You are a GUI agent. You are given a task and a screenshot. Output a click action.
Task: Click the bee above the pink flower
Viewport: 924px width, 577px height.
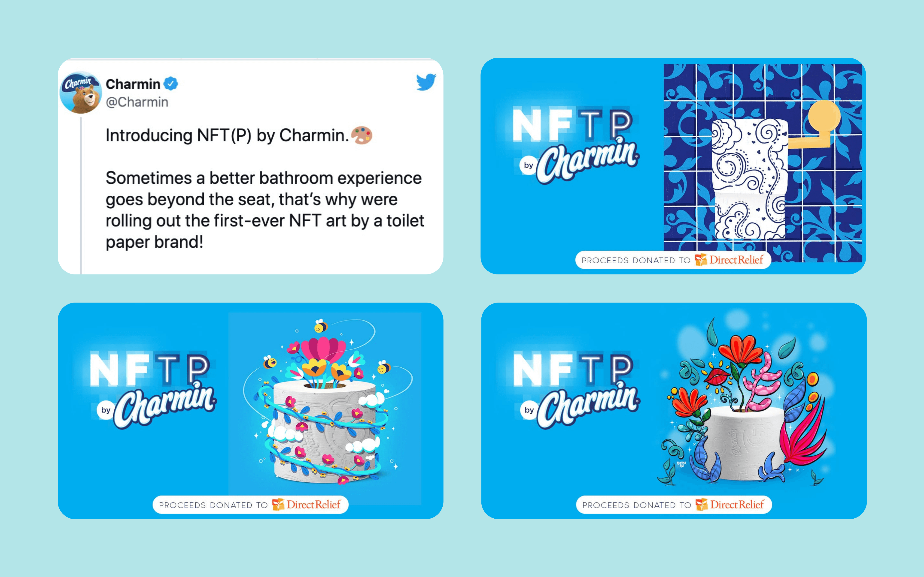[321, 325]
